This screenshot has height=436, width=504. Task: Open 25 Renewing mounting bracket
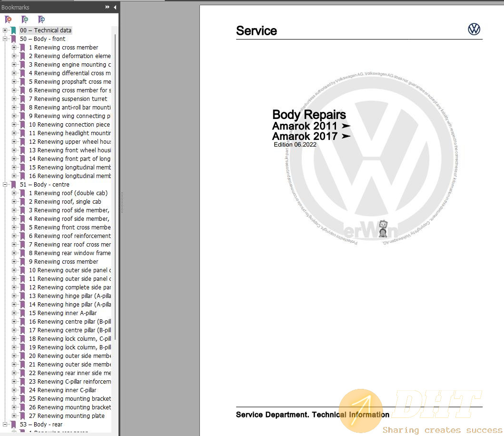(70, 399)
